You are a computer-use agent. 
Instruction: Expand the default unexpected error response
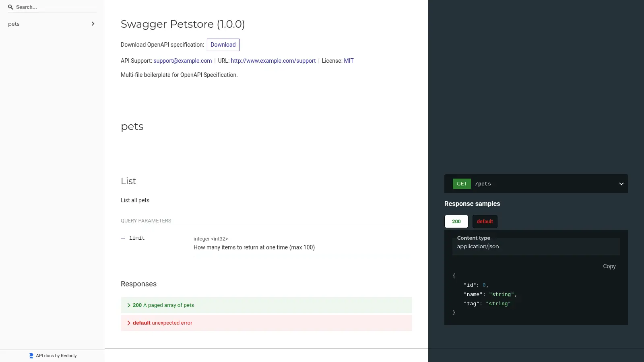[266, 323]
